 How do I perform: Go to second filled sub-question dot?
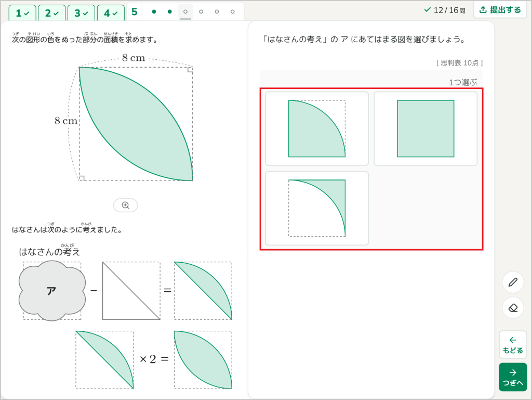point(170,12)
